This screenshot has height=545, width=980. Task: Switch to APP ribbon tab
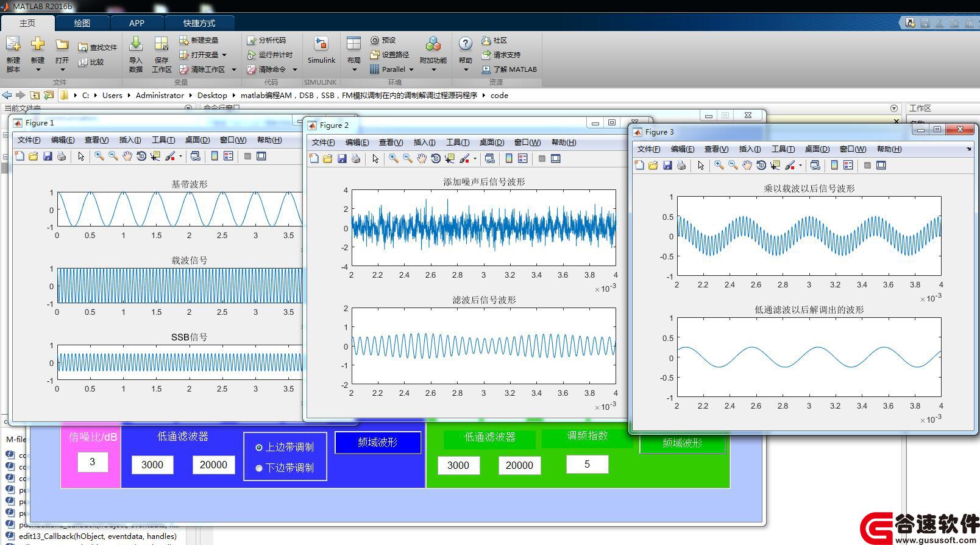(x=137, y=23)
